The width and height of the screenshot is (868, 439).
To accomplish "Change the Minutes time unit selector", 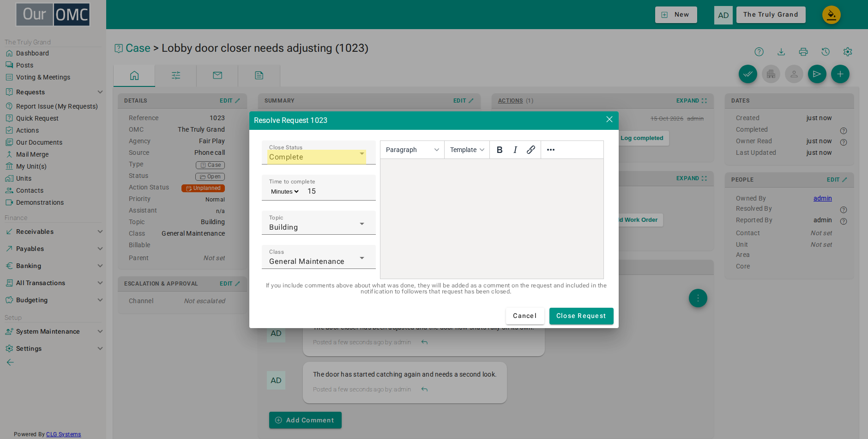I will pos(285,191).
